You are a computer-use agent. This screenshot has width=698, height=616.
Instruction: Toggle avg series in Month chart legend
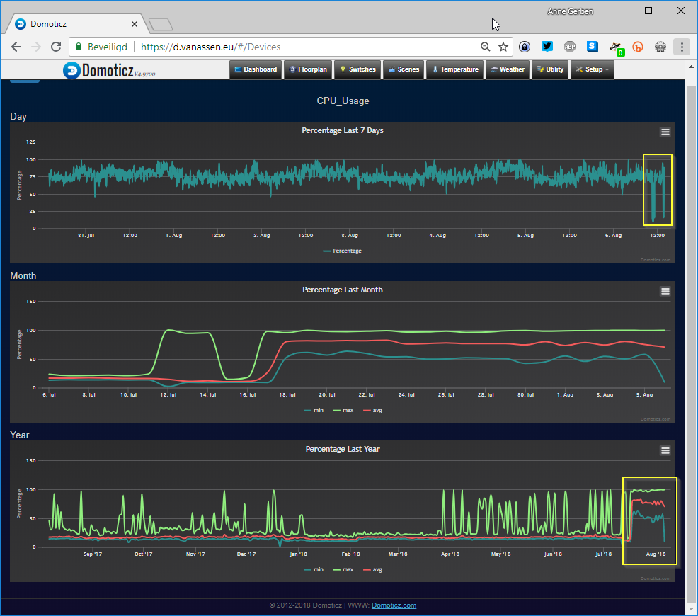[372, 411]
